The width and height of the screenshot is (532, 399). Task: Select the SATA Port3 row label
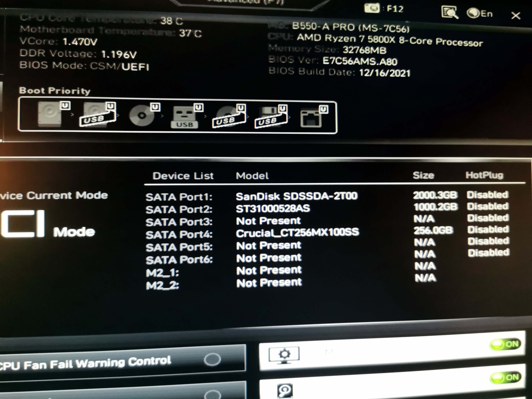click(179, 222)
